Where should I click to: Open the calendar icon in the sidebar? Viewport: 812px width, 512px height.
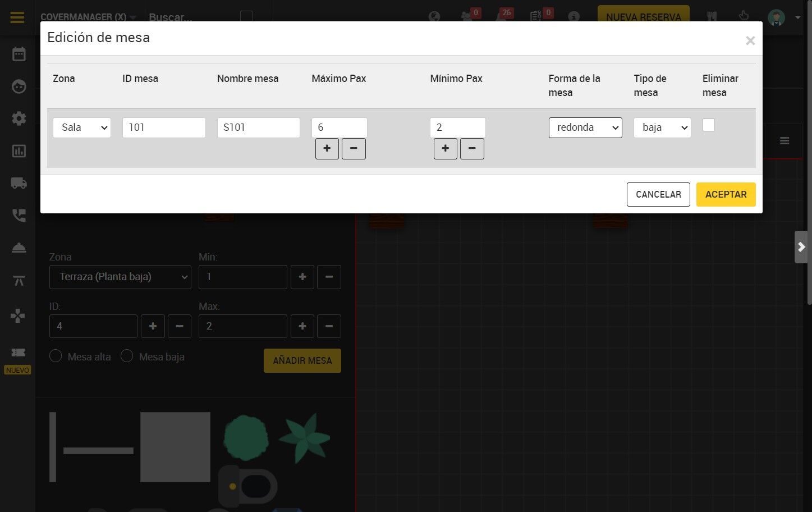pyautogui.click(x=19, y=54)
